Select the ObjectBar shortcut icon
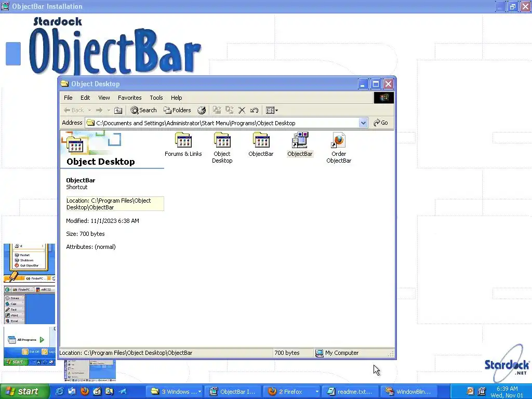The image size is (532, 399). (300, 144)
